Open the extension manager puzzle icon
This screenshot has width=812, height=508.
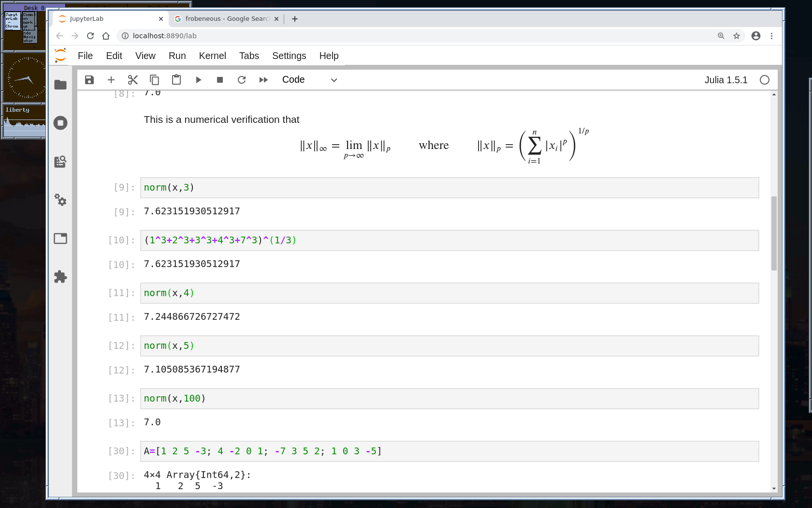(x=60, y=277)
